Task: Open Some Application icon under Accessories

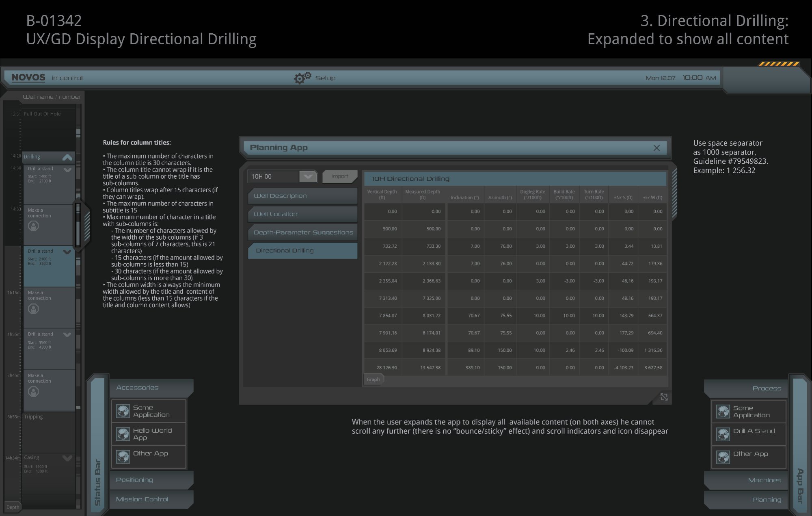Action: click(x=123, y=411)
